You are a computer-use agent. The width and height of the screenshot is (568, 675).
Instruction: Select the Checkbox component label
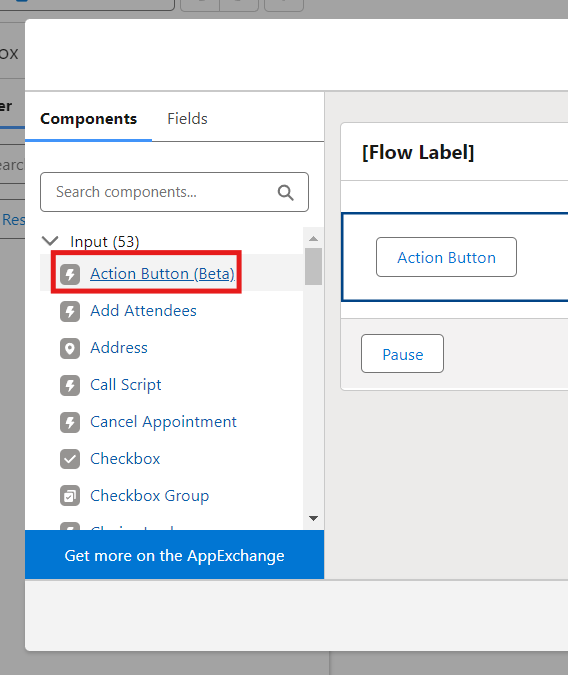click(x=125, y=459)
